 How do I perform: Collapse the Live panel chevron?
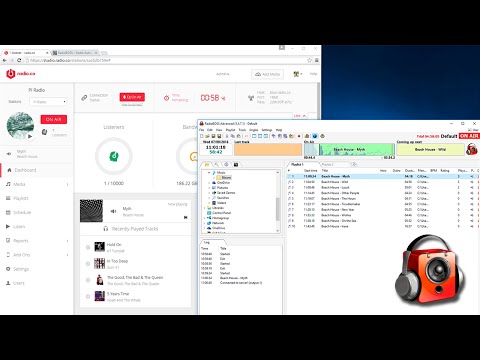click(304, 116)
